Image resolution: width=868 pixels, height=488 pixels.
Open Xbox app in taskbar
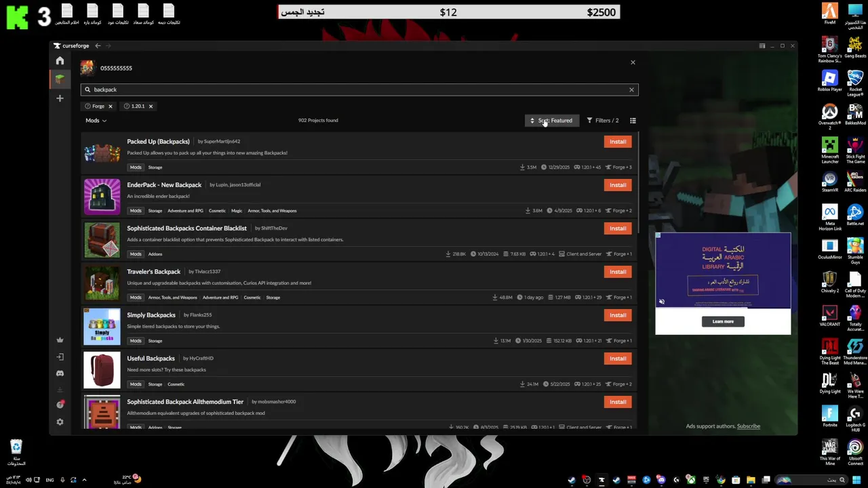(x=690, y=481)
